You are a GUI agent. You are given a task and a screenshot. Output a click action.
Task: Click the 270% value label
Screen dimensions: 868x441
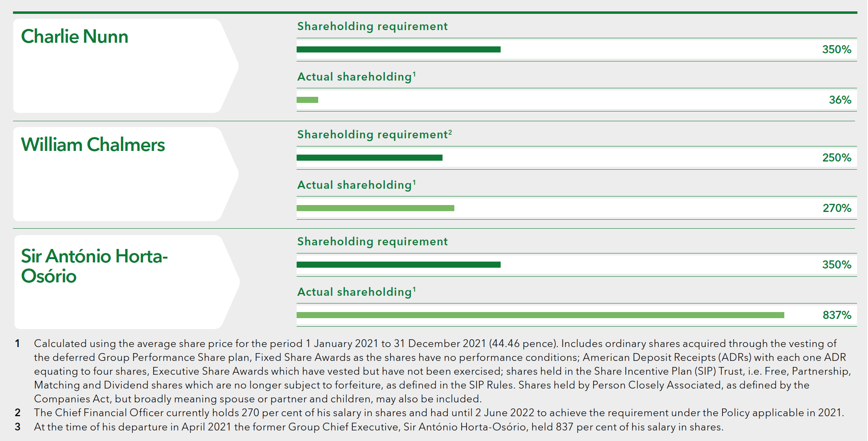[837, 208]
